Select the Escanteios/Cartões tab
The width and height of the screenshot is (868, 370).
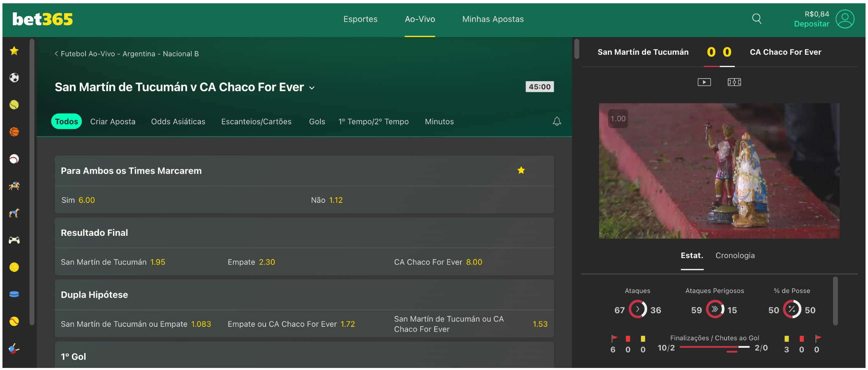pos(256,121)
